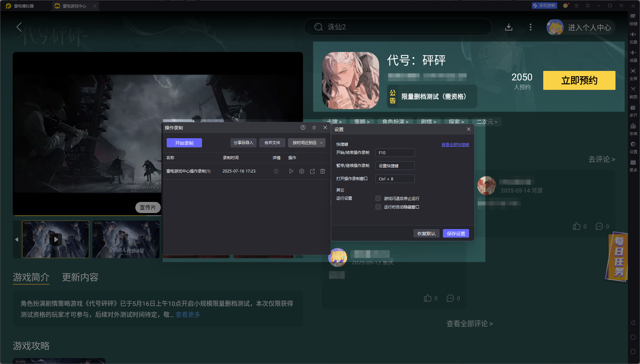The image size is (640, 364).
Task: Click 立即预约 yellow button
Action: pos(579,80)
